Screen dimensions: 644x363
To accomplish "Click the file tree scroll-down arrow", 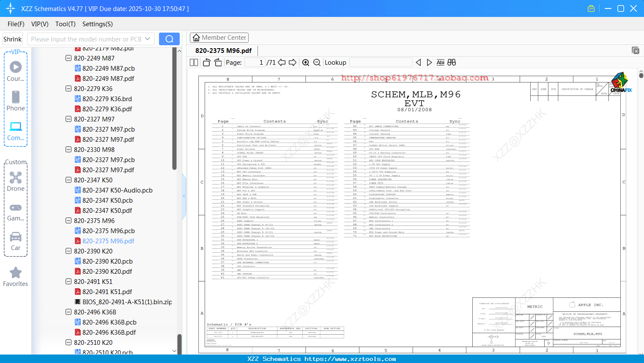I will pos(174,351).
